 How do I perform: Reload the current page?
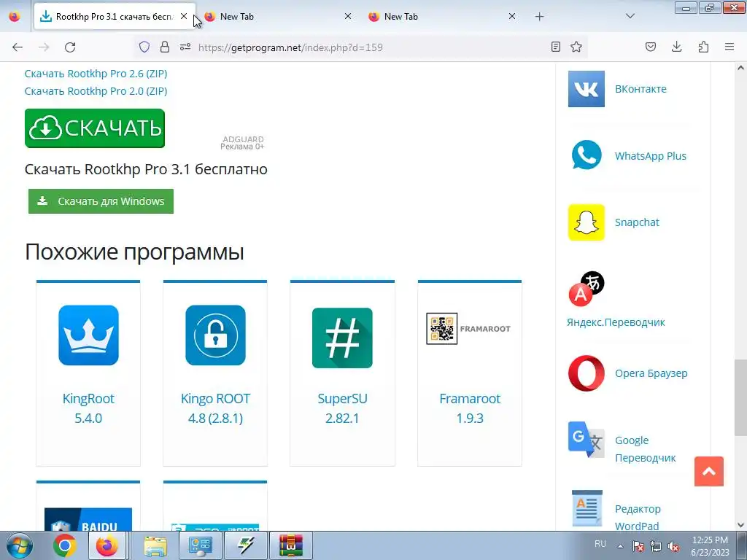[x=70, y=47]
